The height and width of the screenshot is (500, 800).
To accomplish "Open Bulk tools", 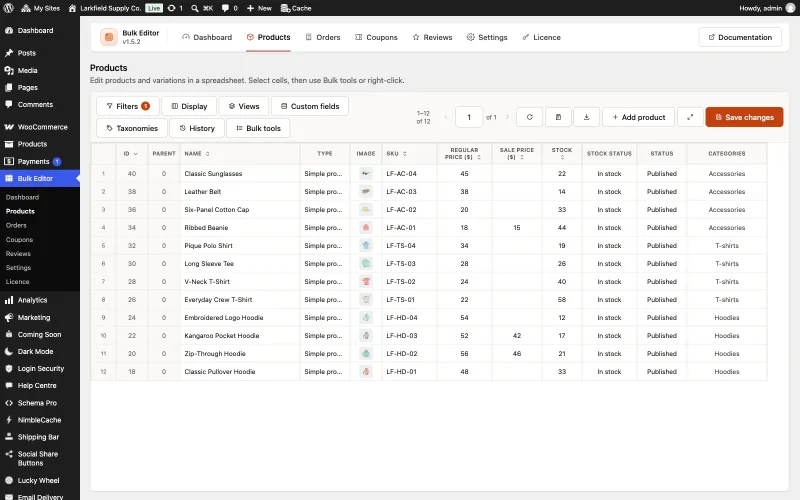I will pyautogui.click(x=258, y=128).
